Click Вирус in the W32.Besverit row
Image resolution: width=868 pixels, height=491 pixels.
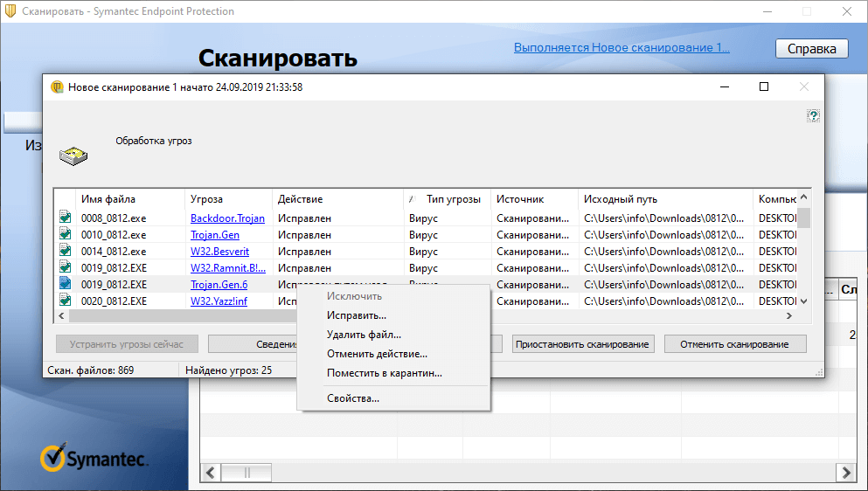(423, 252)
